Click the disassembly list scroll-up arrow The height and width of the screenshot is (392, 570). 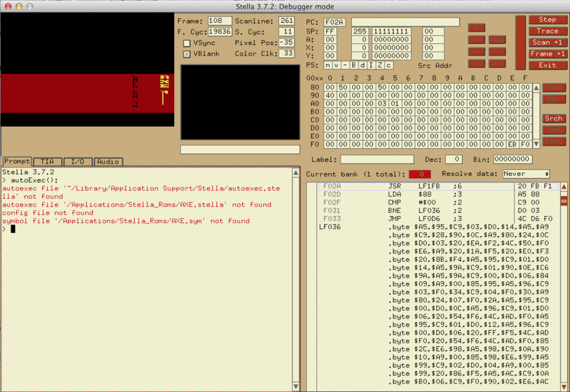pyautogui.click(x=564, y=187)
